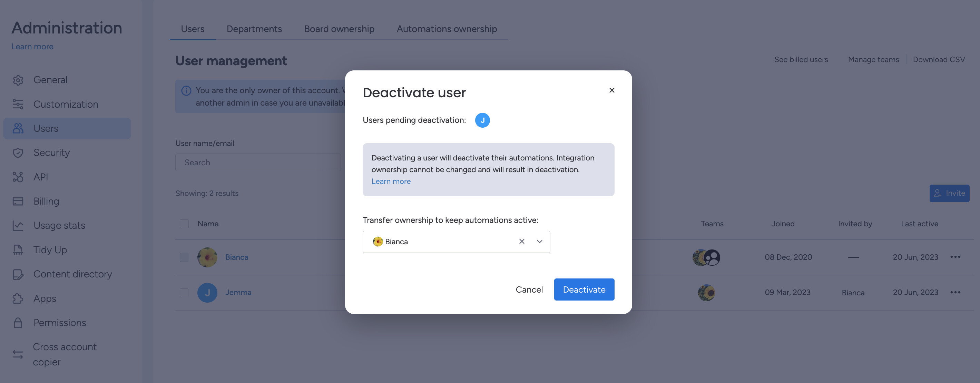Viewport: 980px width, 383px height.
Task: Open the Board ownership tab
Action: pyautogui.click(x=339, y=29)
